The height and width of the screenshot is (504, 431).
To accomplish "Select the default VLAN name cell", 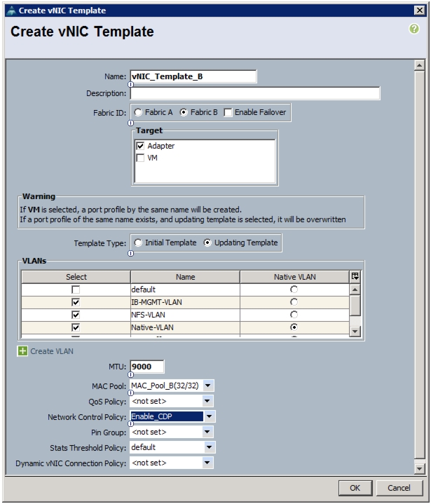I will (185, 290).
